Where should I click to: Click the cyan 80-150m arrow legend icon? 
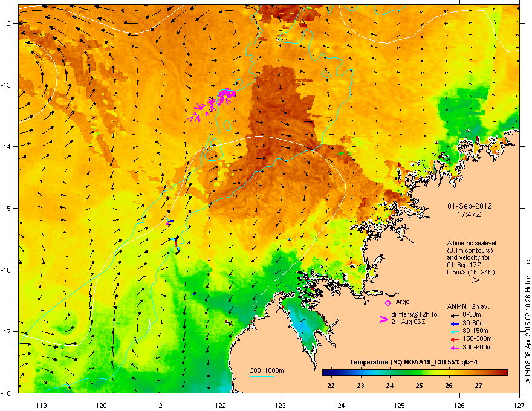tap(455, 332)
